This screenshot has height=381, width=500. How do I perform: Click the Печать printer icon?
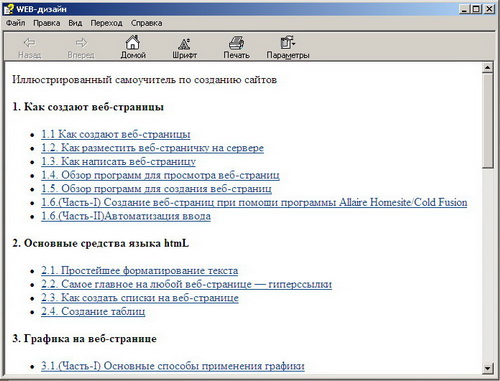pyautogui.click(x=236, y=43)
